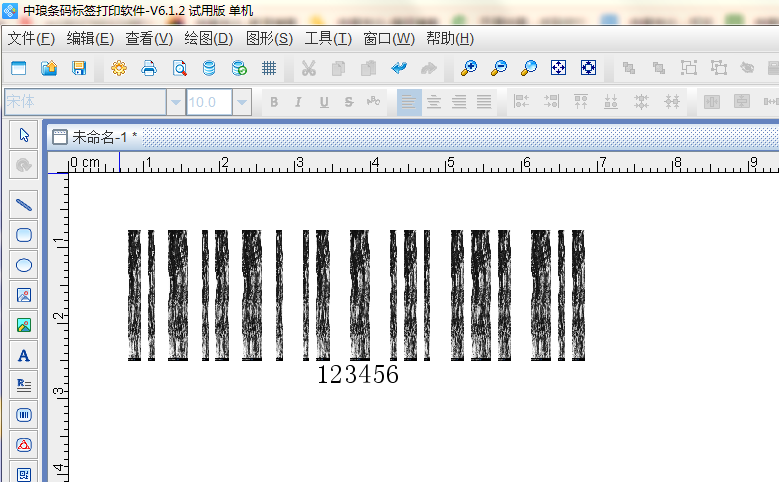
Task: Expand the font size dropdown
Action: click(242, 102)
